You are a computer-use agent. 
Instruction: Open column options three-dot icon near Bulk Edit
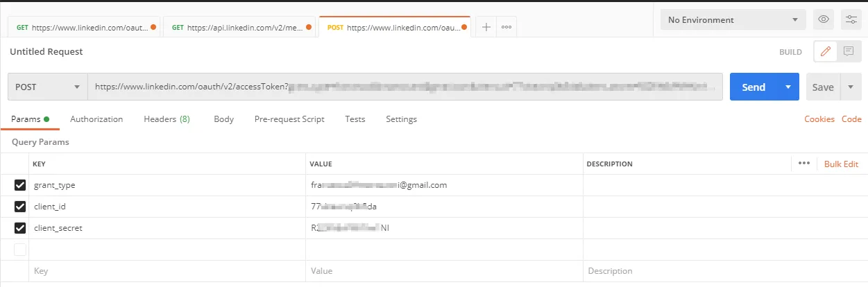click(804, 164)
